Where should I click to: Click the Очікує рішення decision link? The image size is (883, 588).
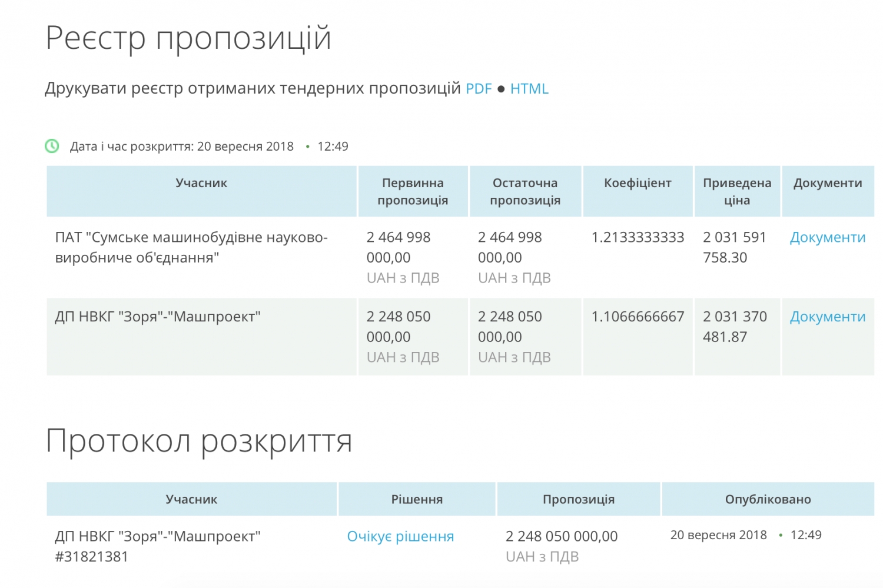400,536
